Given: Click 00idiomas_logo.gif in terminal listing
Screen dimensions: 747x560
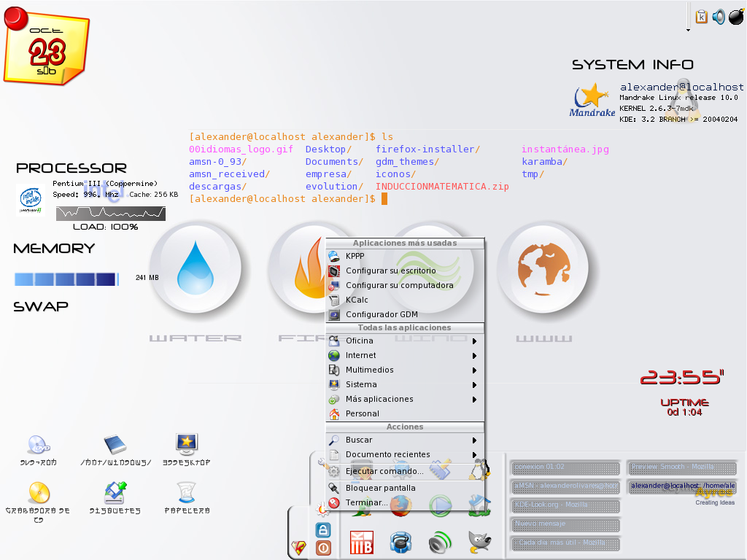Looking at the screenshot, I should 241,149.
